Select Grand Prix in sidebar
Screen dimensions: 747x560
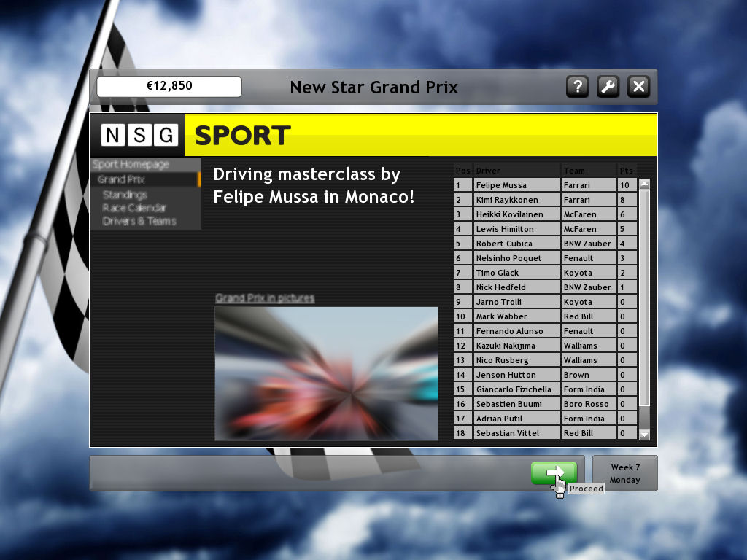(x=122, y=179)
